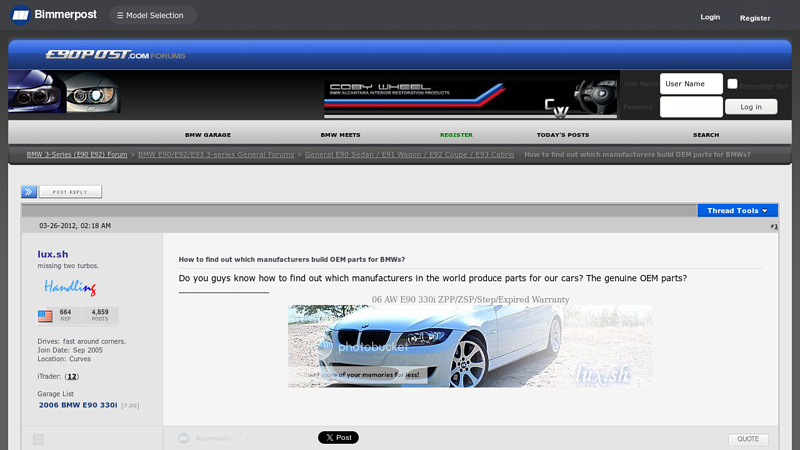Open the BMW Garage menu item
This screenshot has height=450, width=800.
[208, 135]
